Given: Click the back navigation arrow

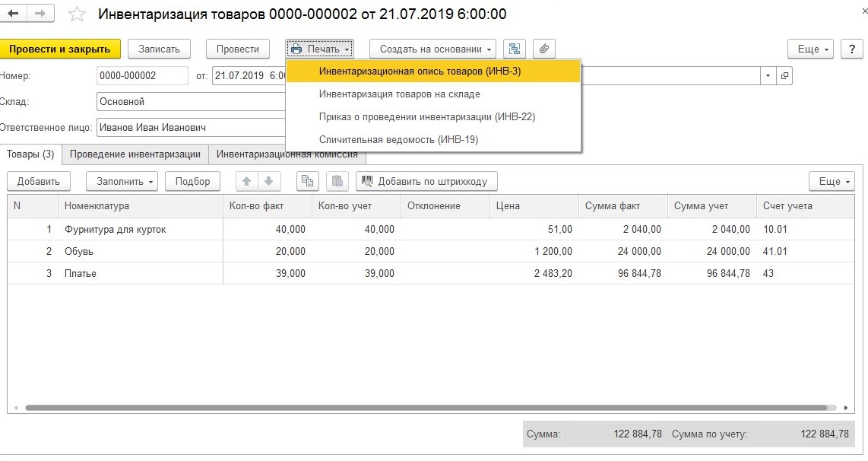Looking at the screenshot, I should click(x=14, y=14).
